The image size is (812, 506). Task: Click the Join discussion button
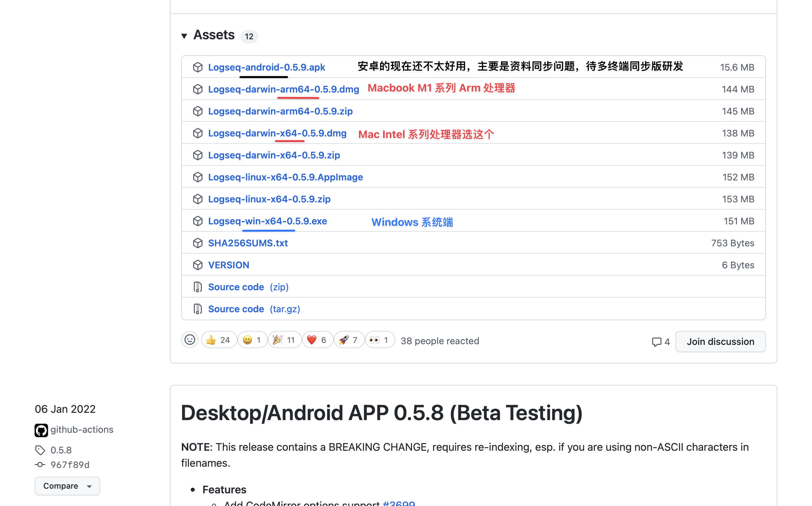click(x=720, y=342)
